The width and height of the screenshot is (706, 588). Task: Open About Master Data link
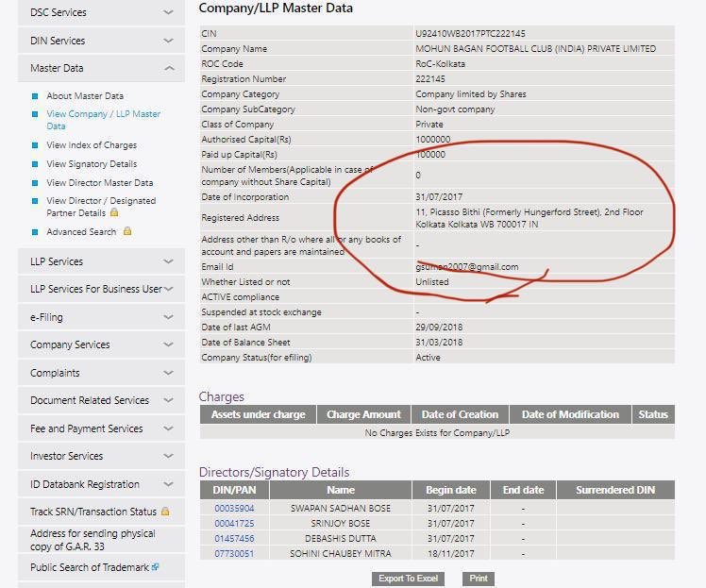[85, 96]
